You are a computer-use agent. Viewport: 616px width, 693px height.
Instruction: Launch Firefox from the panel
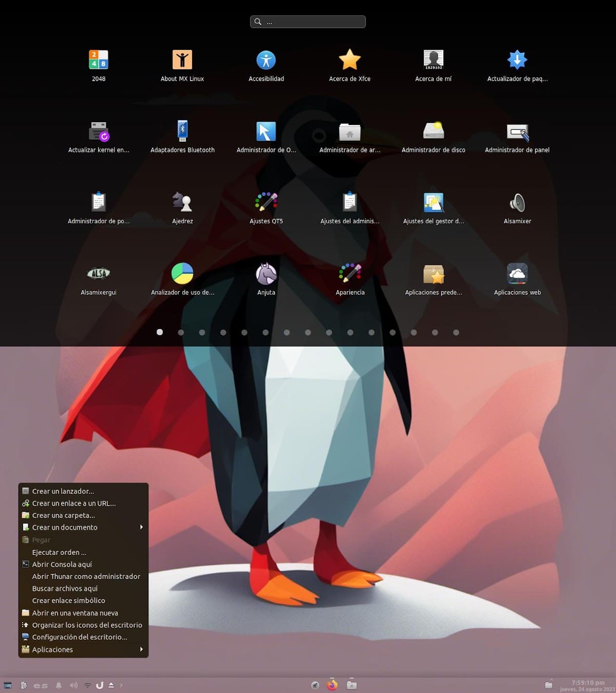coord(332,685)
